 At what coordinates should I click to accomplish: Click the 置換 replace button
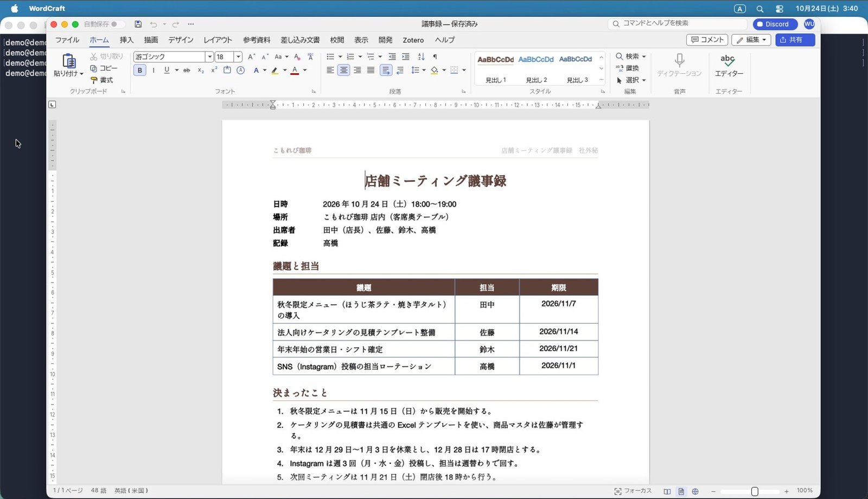[627, 68]
